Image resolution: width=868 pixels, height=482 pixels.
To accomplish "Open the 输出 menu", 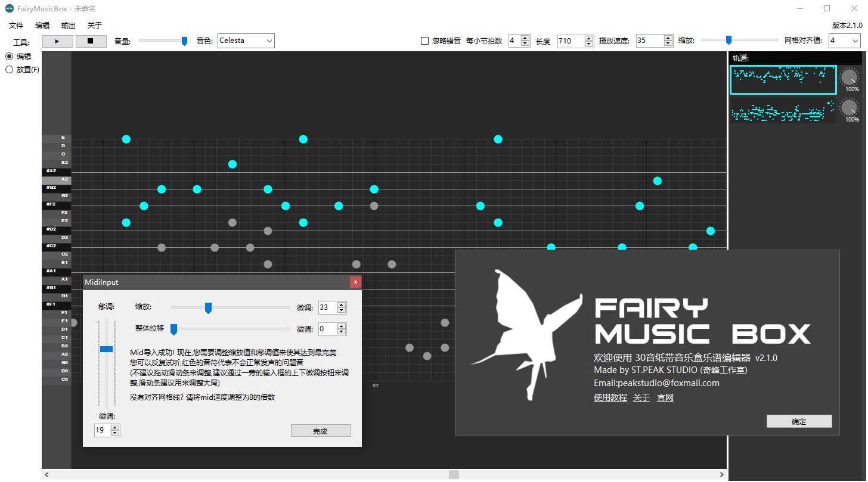I will coord(69,26).
